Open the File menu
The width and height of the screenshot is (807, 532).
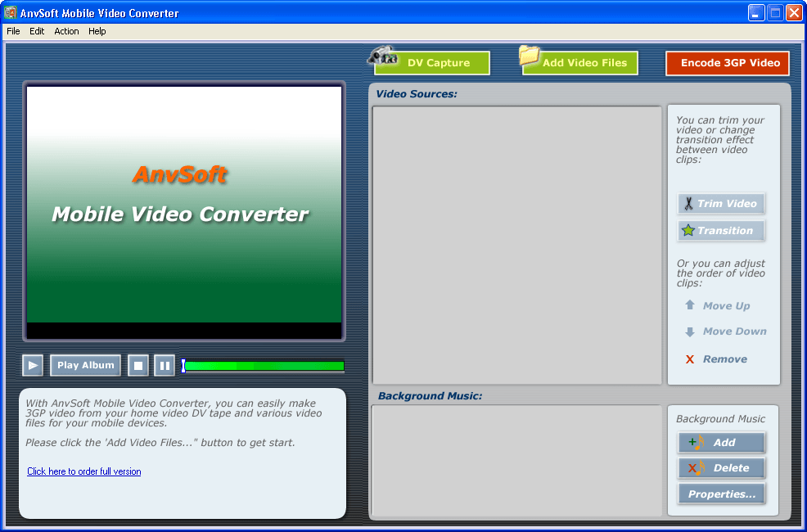(13, 31)
